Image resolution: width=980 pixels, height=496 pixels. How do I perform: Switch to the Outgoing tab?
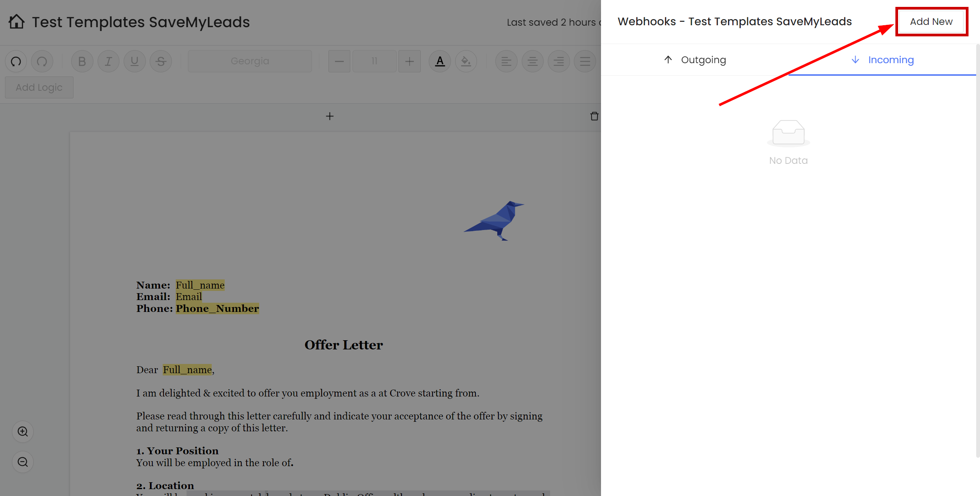[x=695, y=60]
